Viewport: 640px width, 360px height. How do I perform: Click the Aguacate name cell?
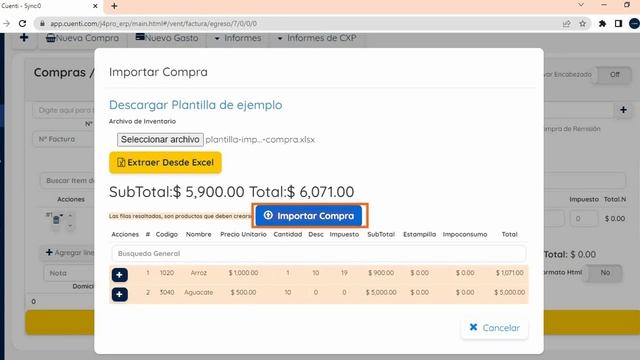pyautogui.click(x=198, y=292)
